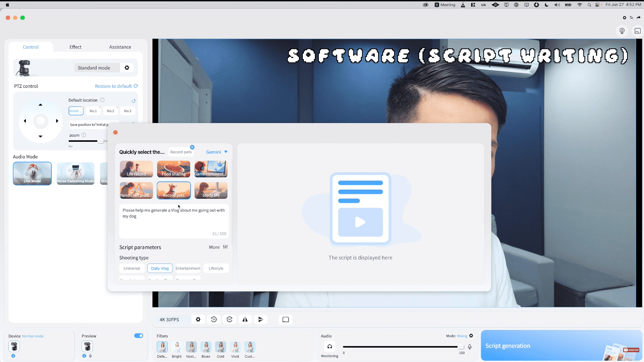Open the audio Monitoring headphone button

(330, 347)
